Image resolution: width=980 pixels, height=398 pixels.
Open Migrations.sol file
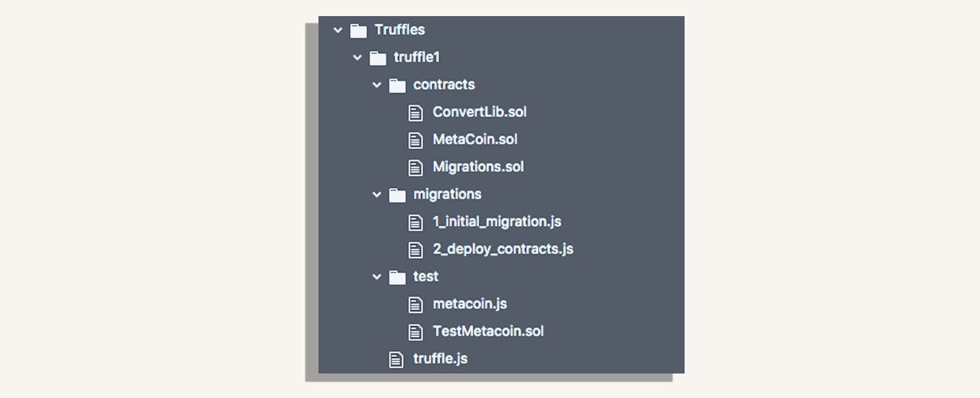tap(478, 167)
